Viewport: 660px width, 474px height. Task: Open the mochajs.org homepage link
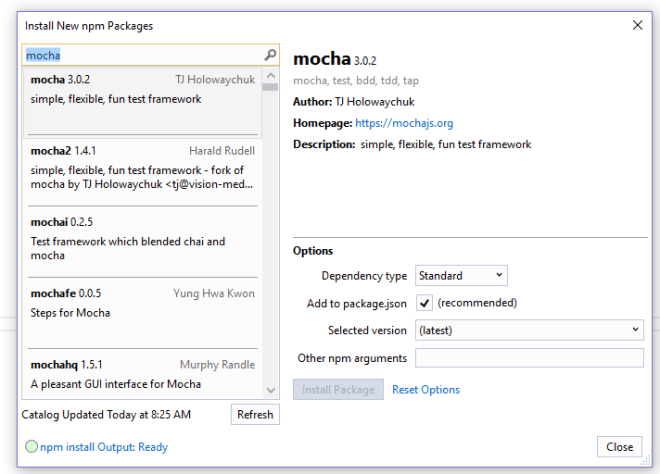click(404, 124)
